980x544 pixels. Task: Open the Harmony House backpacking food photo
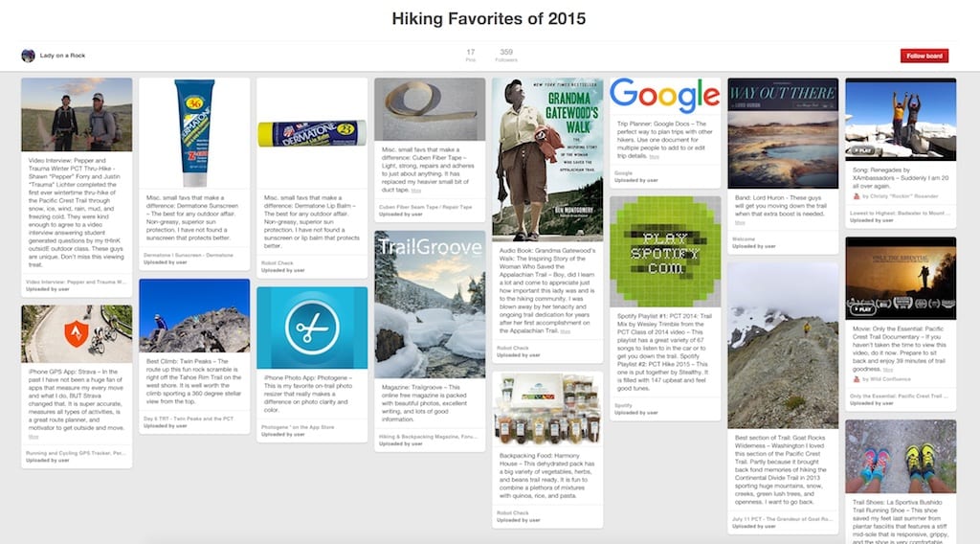click(547, 409)
